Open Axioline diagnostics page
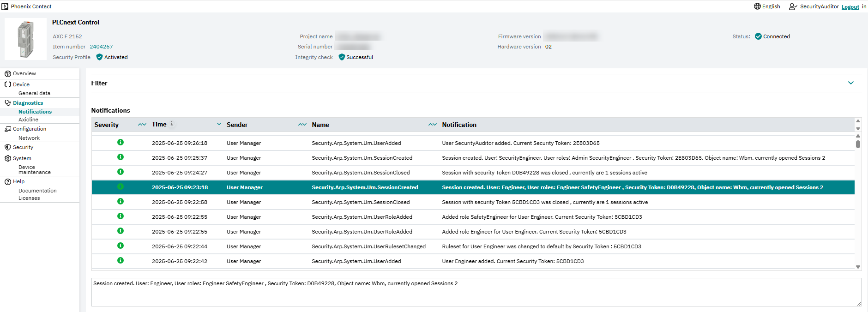 click(28, 120)
